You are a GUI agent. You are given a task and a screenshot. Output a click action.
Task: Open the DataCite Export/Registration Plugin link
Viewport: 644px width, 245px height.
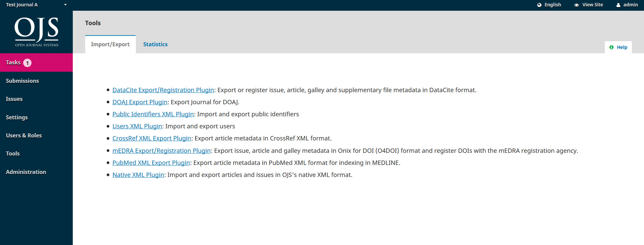(163, 90)
